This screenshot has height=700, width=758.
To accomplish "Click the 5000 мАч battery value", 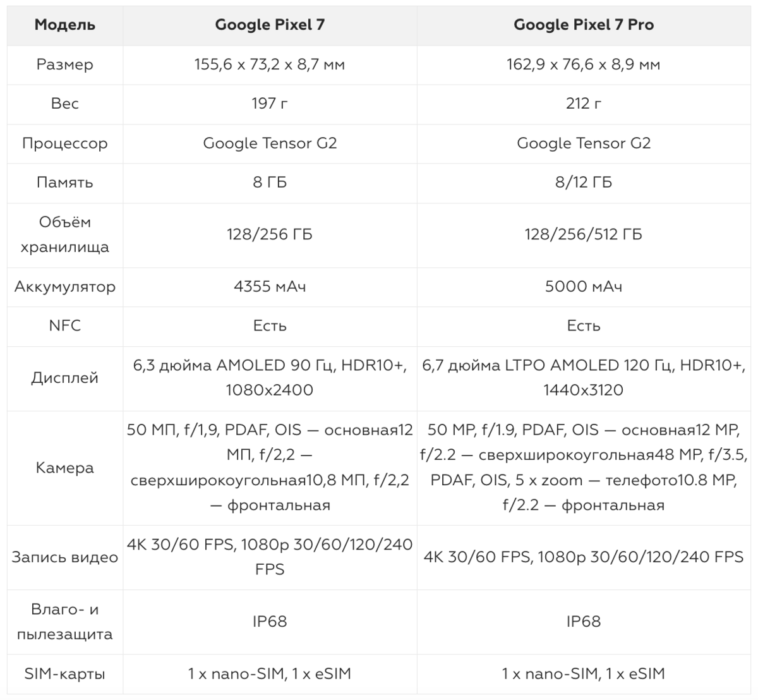I will click(x=584, y=287).
